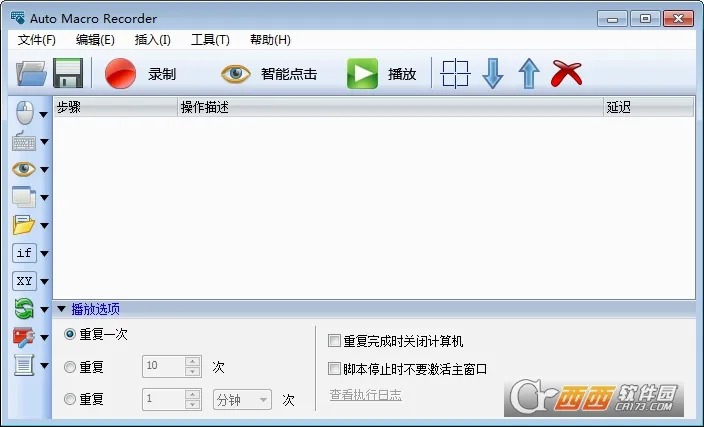The width and height of the screenshot is (704, 427).
Task: Start recording with the red 录制 button
Action: [141, 74]
